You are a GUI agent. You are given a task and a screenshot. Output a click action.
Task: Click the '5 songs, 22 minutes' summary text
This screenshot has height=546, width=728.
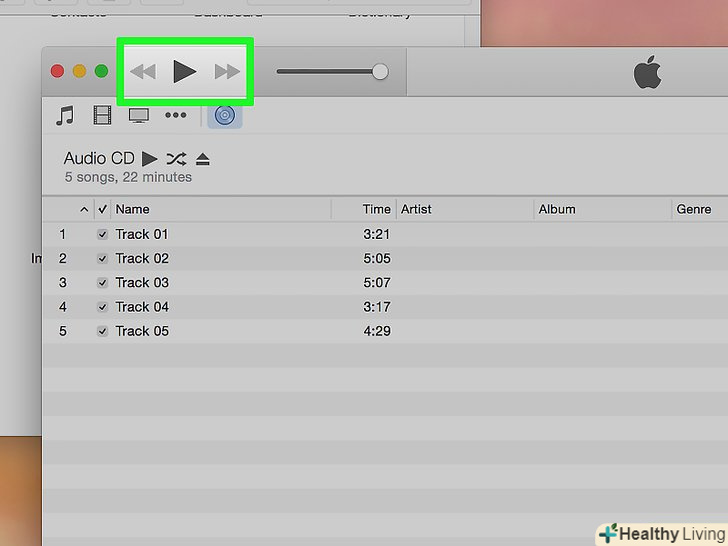tap(128, 177)
